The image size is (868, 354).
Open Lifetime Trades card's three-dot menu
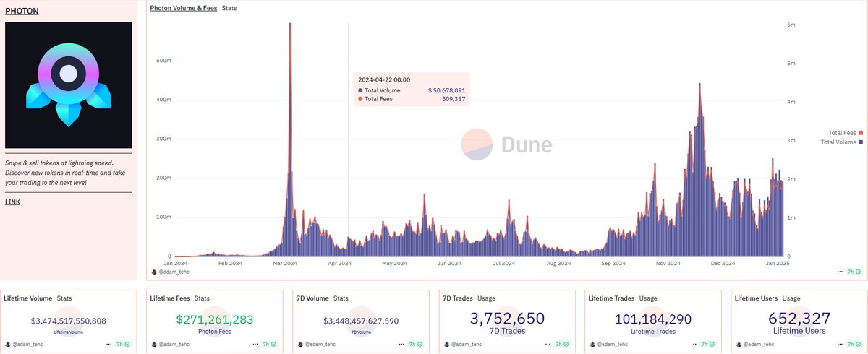(x=693, y=345)
